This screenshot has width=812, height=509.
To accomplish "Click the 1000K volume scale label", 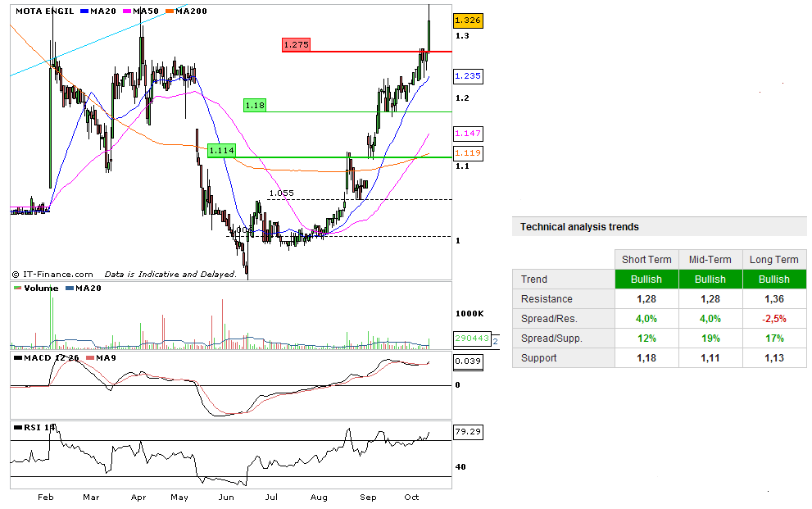I will coord(470,314).
